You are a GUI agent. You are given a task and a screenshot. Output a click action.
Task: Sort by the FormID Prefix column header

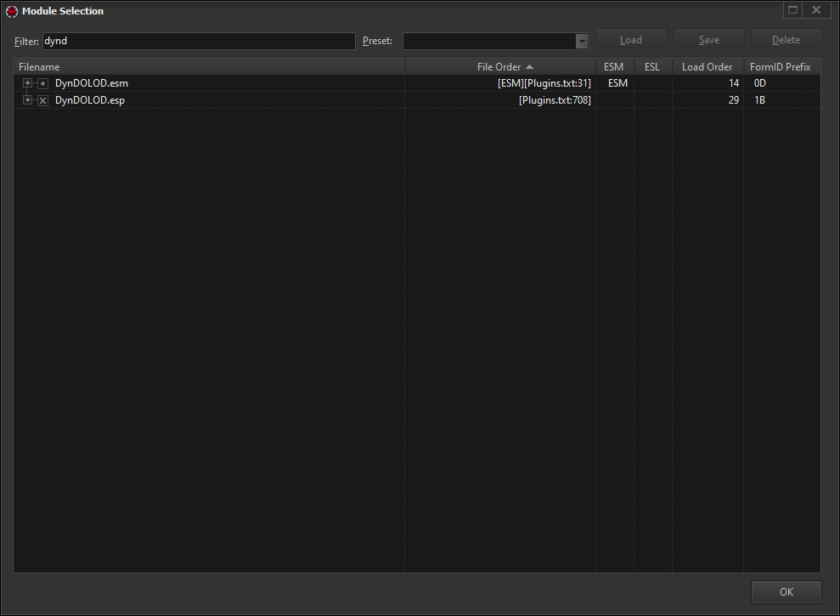[781, 67]
